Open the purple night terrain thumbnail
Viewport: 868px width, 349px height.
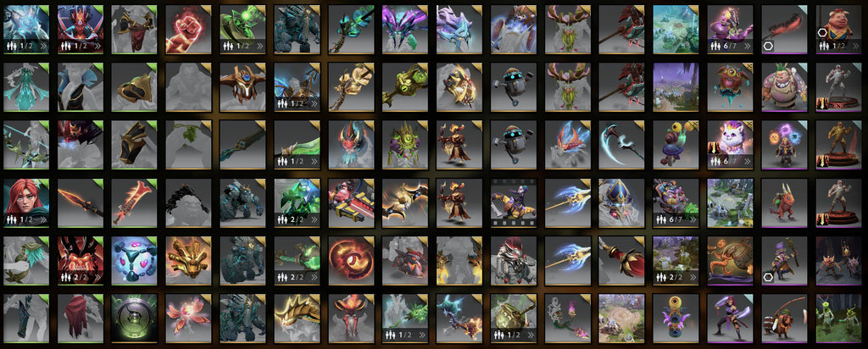coord(676,87)
